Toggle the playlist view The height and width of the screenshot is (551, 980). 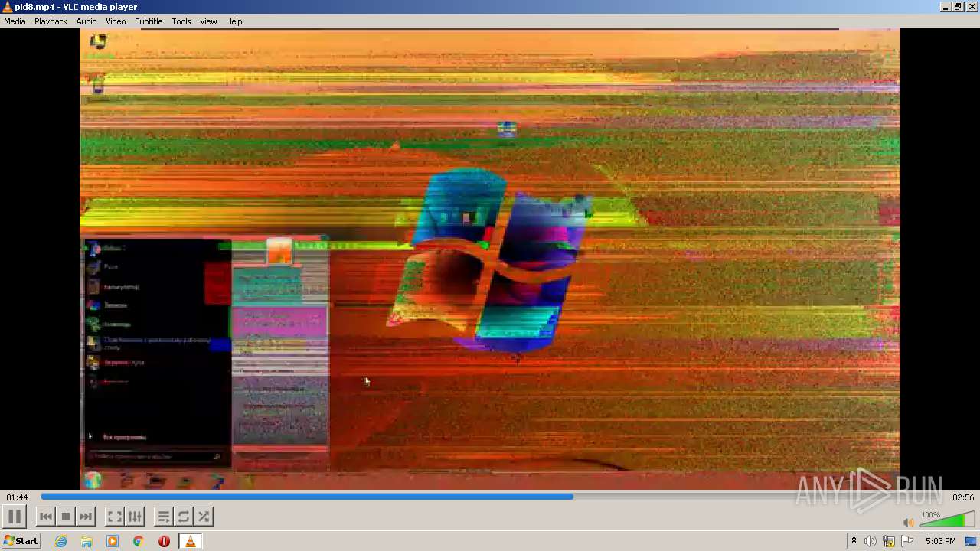tap(163, 517)
